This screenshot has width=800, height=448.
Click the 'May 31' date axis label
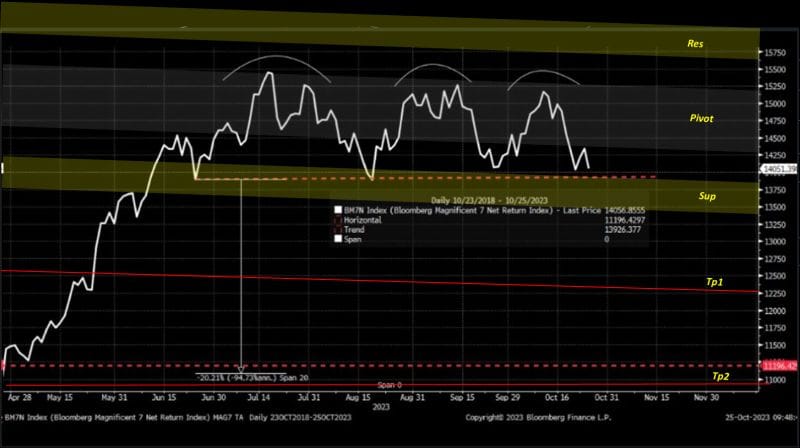(114, 397)
